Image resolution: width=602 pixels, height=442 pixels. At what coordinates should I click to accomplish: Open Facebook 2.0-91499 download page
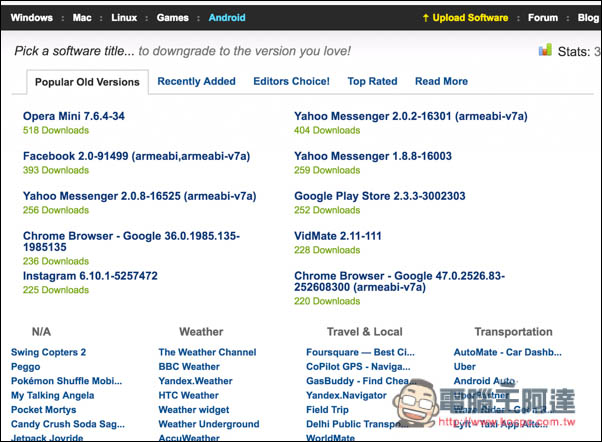pyautogui.click(x=136, y=156)
